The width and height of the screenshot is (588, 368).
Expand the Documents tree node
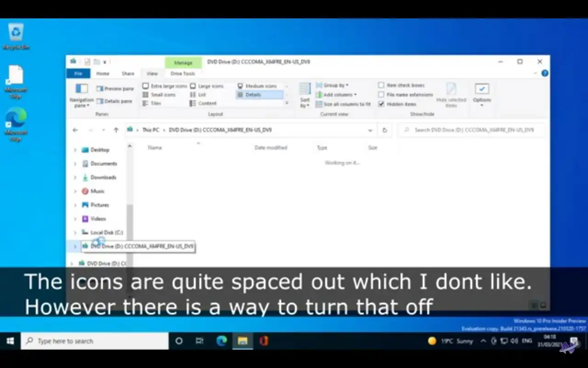pyautogui.click(x=75, y=164)
